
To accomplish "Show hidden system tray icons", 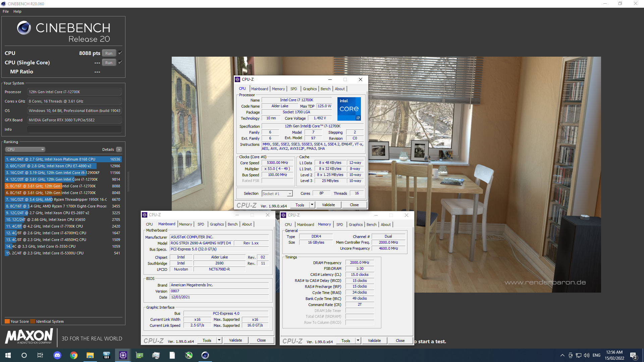I will [x=562, y=355].
